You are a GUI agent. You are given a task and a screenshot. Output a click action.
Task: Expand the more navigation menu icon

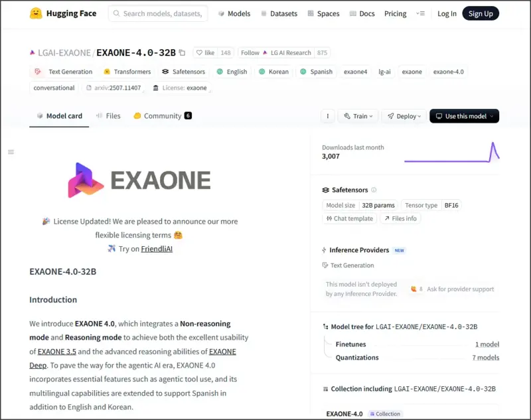click(420, 13)
